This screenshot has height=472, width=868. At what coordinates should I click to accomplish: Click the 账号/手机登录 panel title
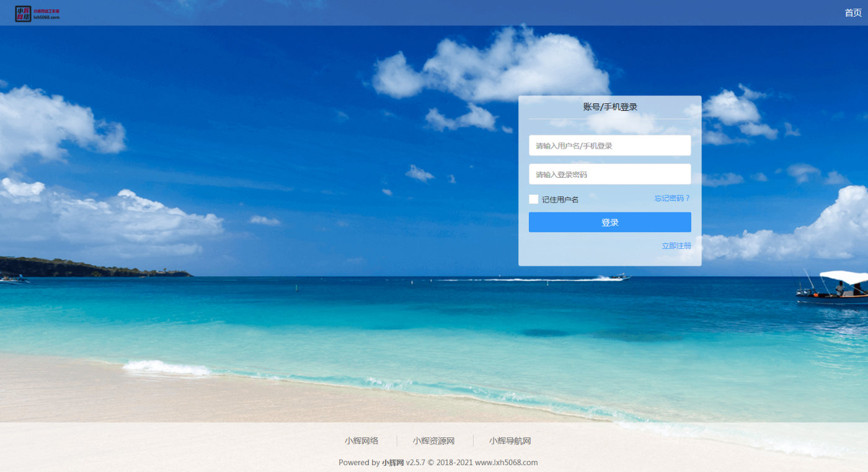click(x=609, y=106)
